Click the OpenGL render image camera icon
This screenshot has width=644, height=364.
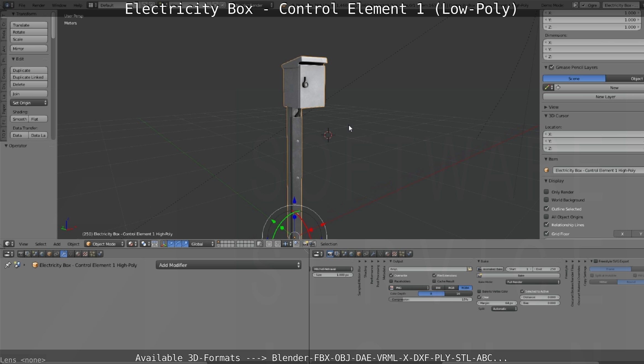click(305, 244)
